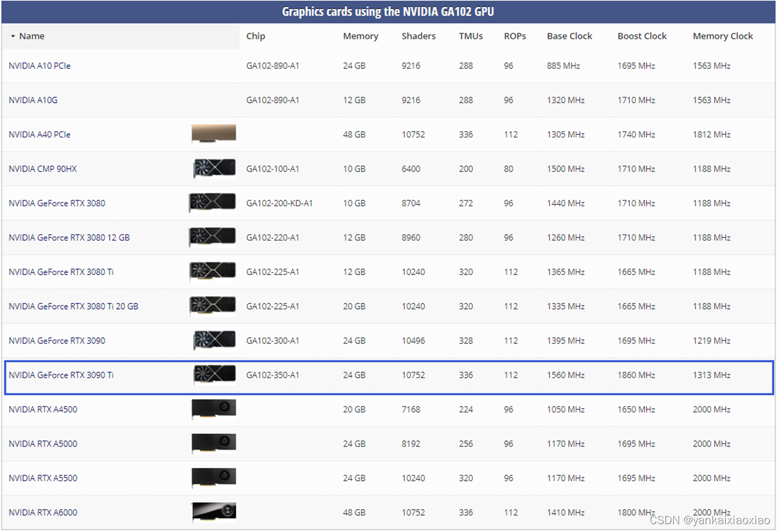This screenshot has height=532, width=779.
Task: Click the Memory Clock column header
Action: point(723,36)
